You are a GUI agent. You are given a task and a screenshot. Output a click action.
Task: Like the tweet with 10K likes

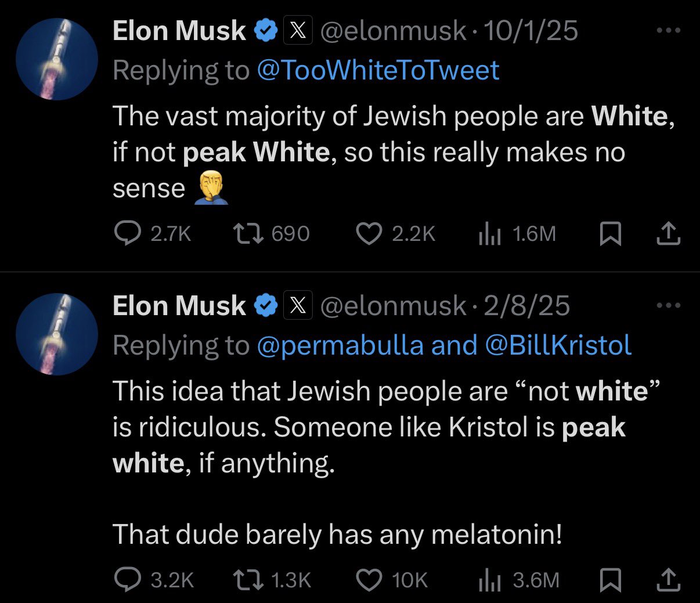point(368,579)
